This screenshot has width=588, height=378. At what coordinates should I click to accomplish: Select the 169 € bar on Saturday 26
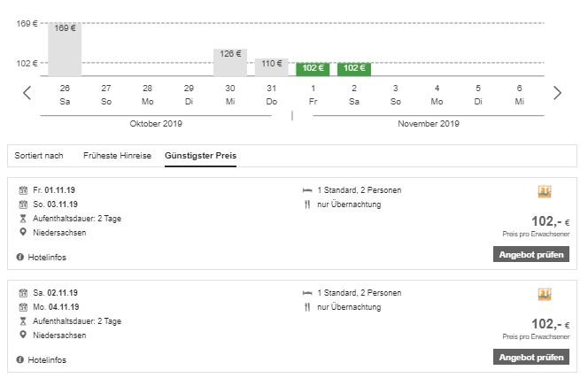[65, 50]
